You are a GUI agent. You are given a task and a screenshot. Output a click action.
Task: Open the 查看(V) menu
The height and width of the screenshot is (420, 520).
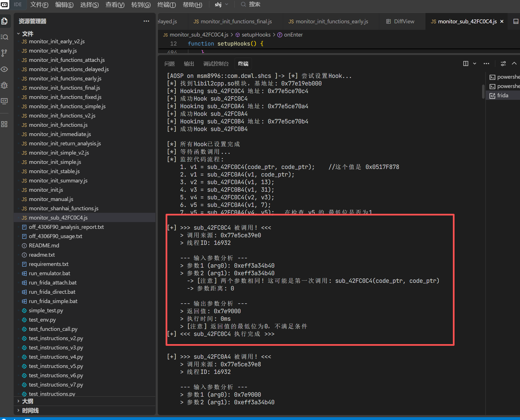click(x=115, y=4)
